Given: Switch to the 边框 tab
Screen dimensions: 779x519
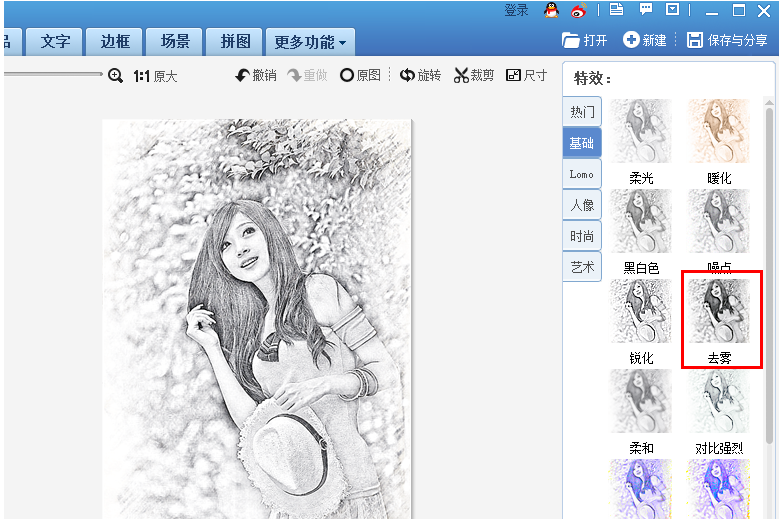Looking at the screenshot, I should [x=115, y=42].
